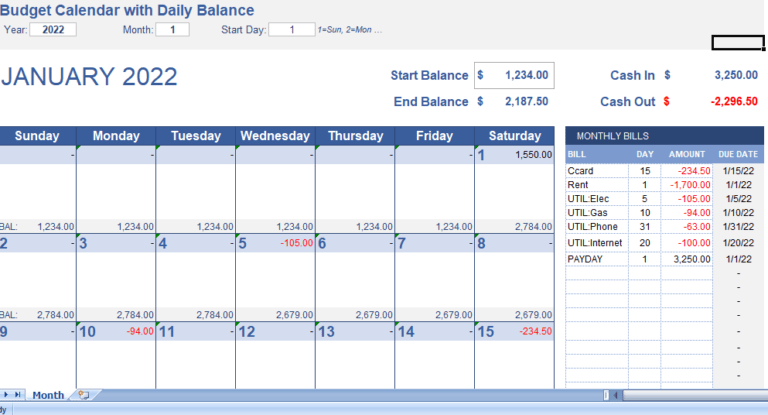The image size is (768, 415).
Task: Click the PAYDAY amount 3,250.00
Action: [687, 259]
